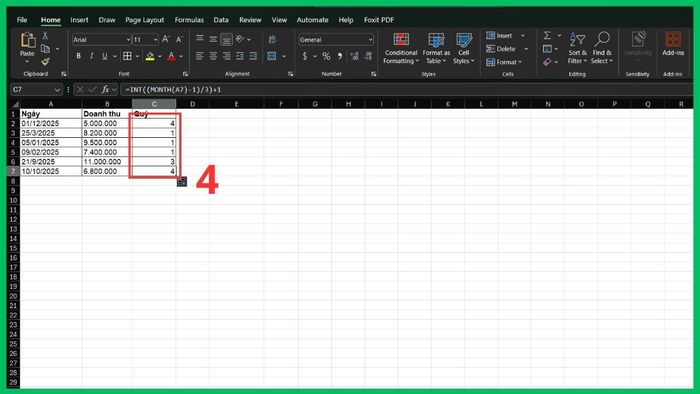
Task: Click the Orientation text angle icon
Action: point(240,39)
